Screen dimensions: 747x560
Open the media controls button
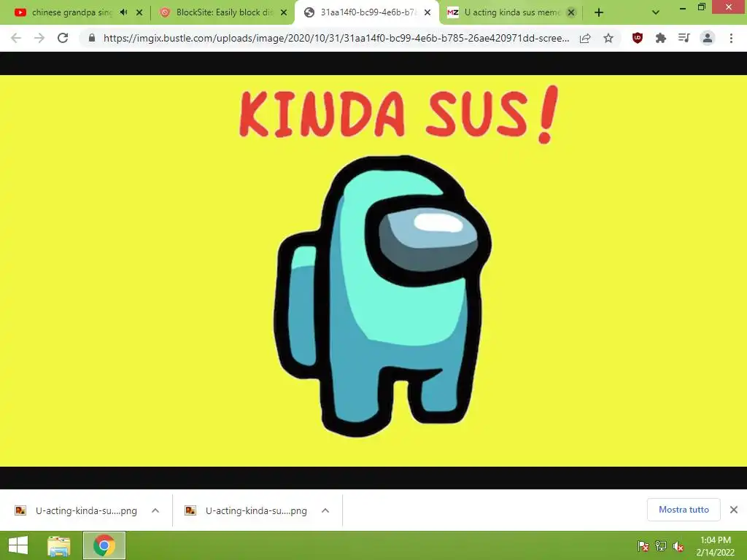[684, 38]
